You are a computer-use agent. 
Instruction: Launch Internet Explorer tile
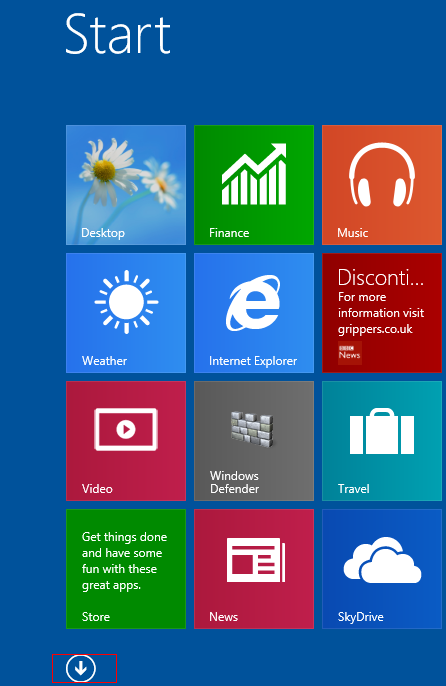pos(254,313)
